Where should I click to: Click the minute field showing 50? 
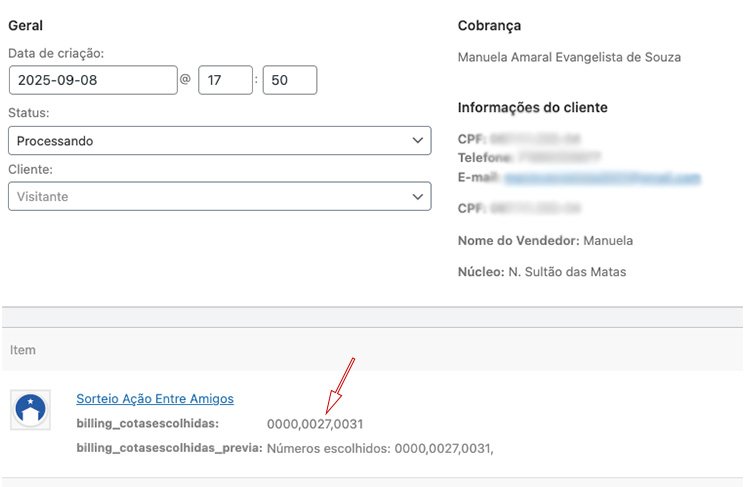click(x=289, y=80)
